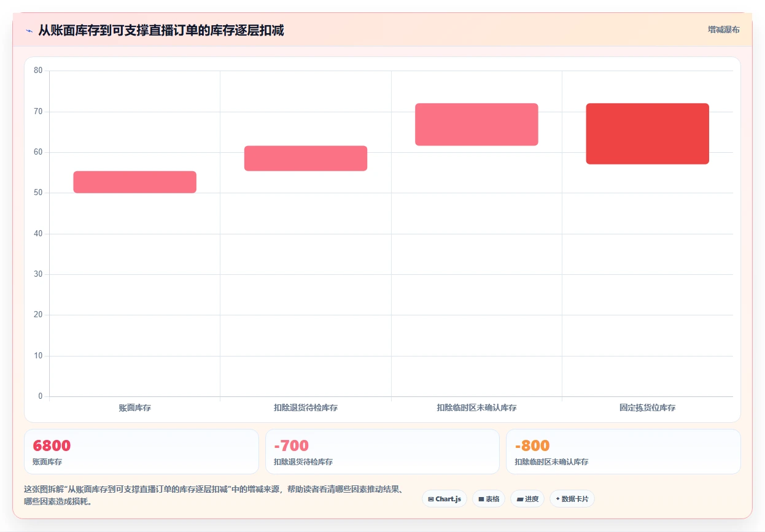Image resolution: width=765 pixels, height=532 pixels.
Task: Click the chart title heading text
Action: pos(161,30)
